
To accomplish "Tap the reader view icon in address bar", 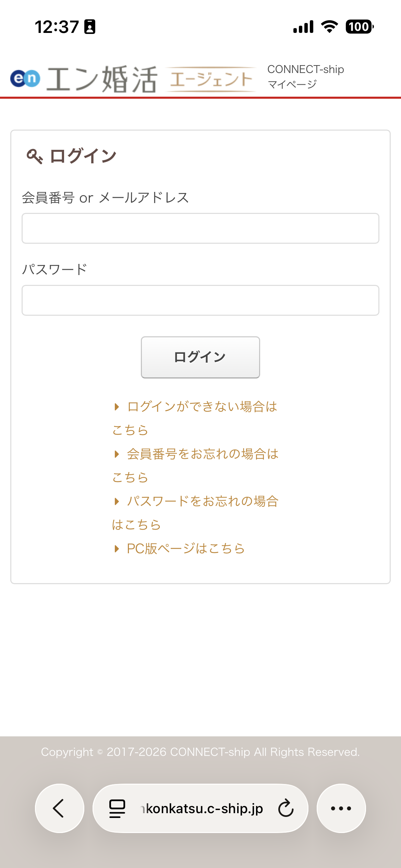I will (x=116, y=808).
